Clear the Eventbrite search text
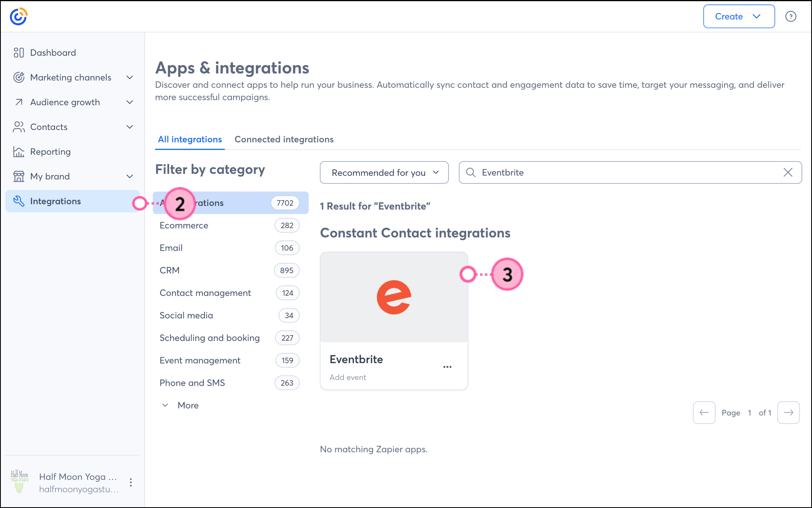 coord(788,173)
